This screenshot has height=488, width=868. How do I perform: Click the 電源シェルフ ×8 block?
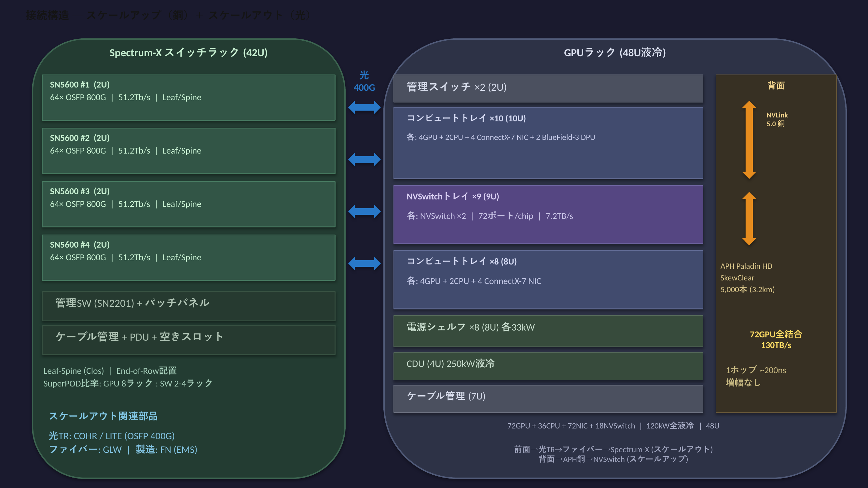click(548, 331)
